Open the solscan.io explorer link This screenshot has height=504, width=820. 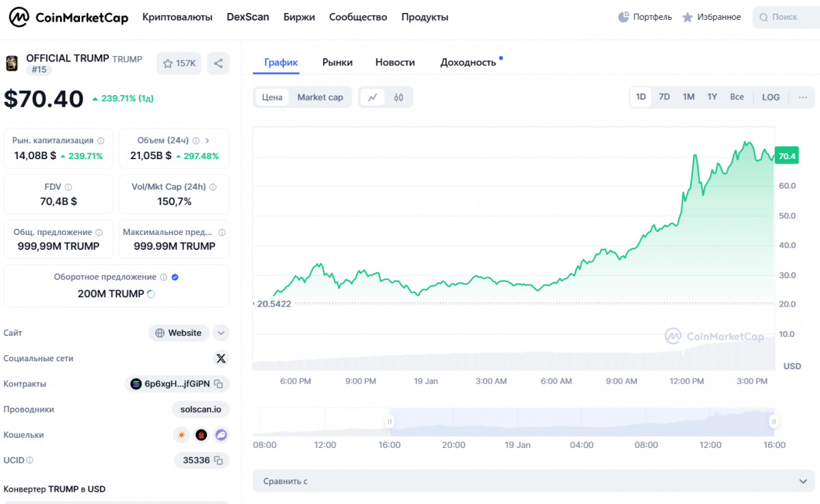[201, 409]
